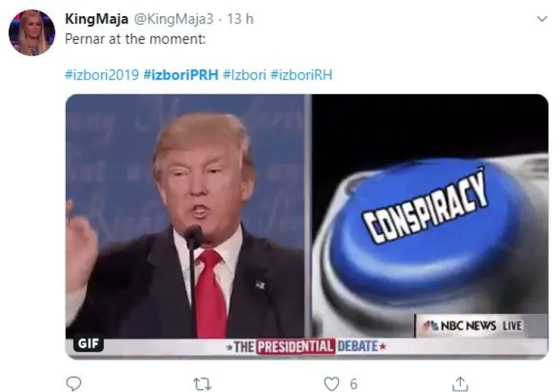Retweet this post using the retweet icon

202,384
